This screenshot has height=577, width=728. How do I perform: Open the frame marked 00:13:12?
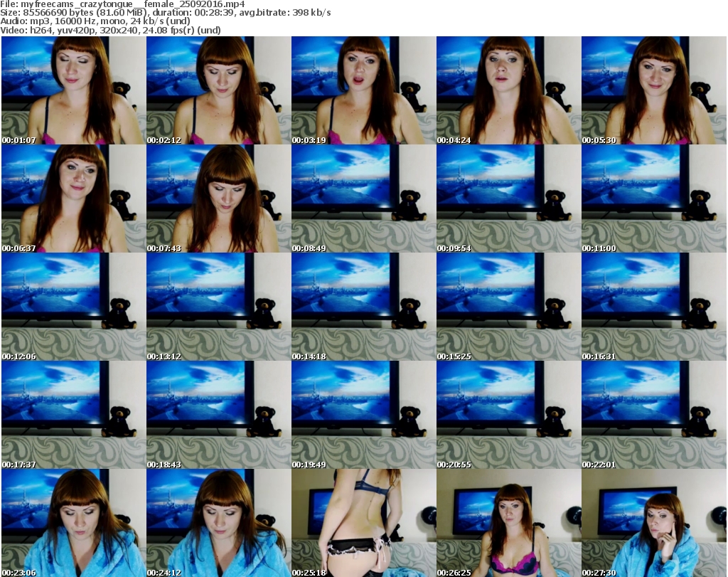pos(218,307)
